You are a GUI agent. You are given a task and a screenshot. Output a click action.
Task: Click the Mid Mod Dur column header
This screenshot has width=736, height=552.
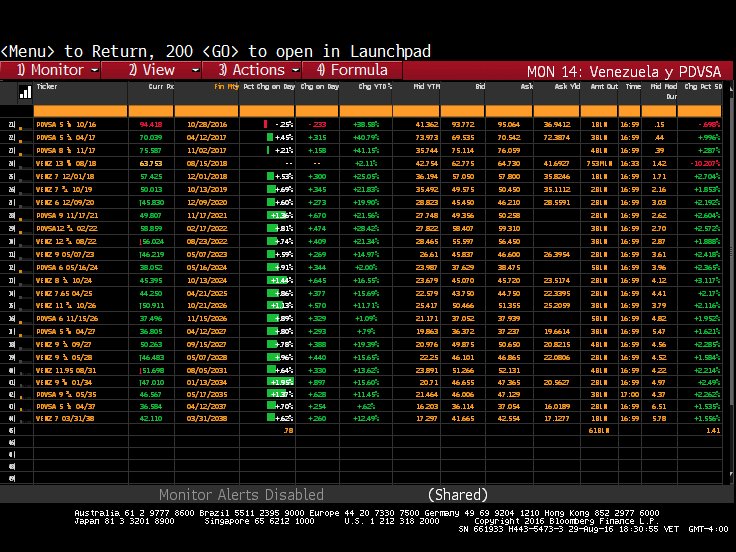point(664,91)
